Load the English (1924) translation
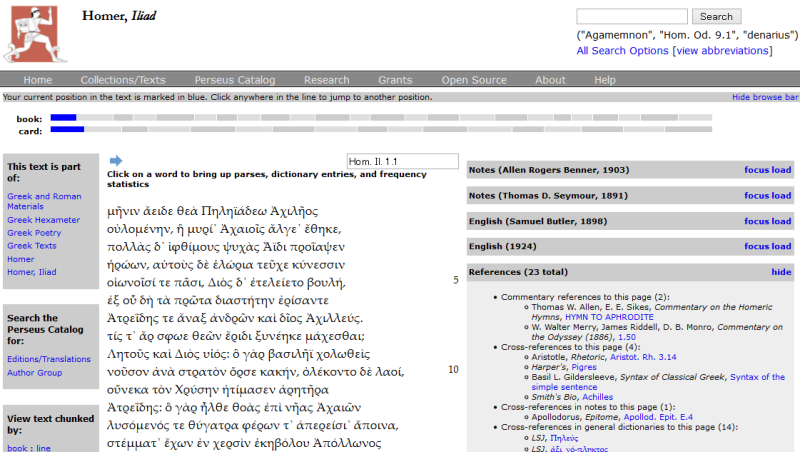This screenshot has width=800, height=452. tap(781, 246)
